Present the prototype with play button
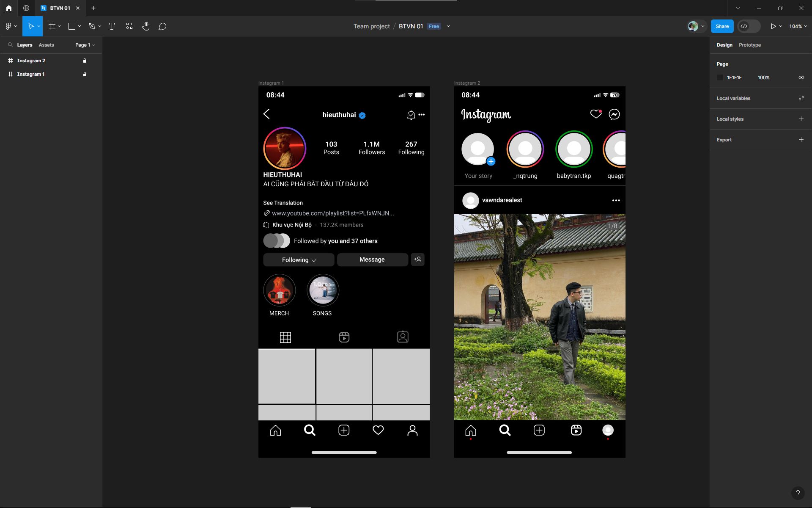This screenshot has width=812, height=508. pos(773,26)
